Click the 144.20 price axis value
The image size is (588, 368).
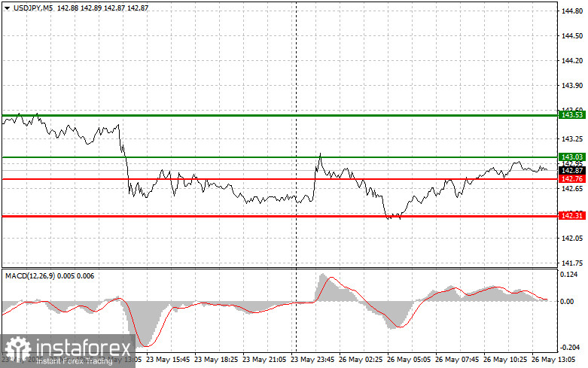[572, 61]
